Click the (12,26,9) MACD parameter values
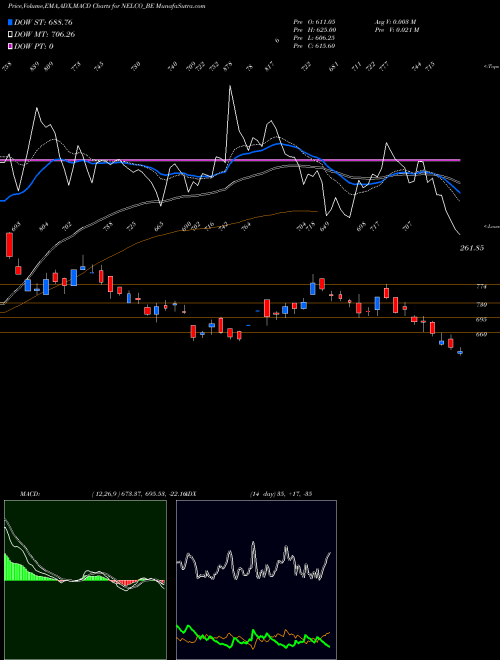The width and height of the screenshot is (500, 660). click(x=138, y=493)
